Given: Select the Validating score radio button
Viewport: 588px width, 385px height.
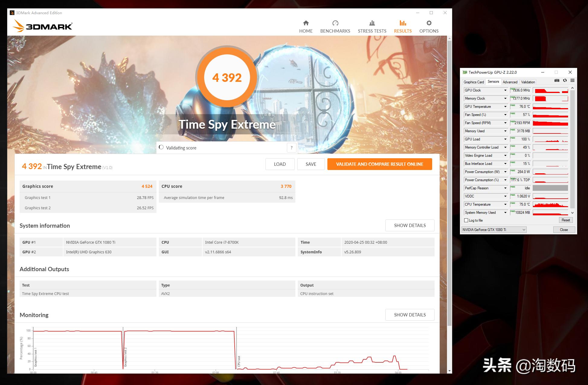Looking at the screenshot, I should 161,147.
